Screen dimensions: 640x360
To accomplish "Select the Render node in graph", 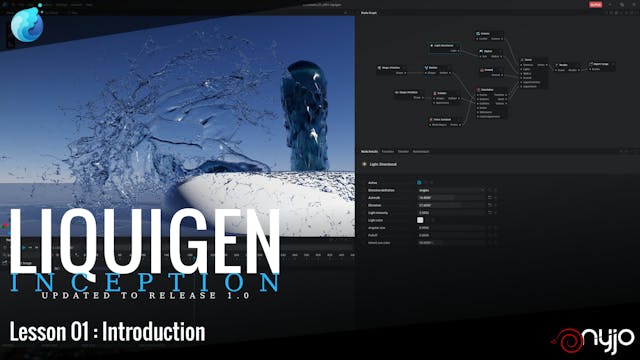I will [x=567, y=67].
